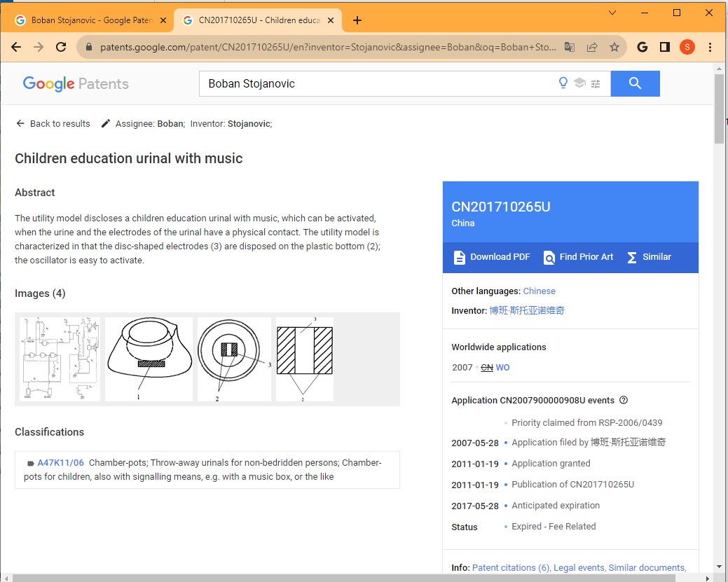Open the Legal events link
The height and width of the screenshot is (582, 728).
pyautogui.click(x=579, y=567)
